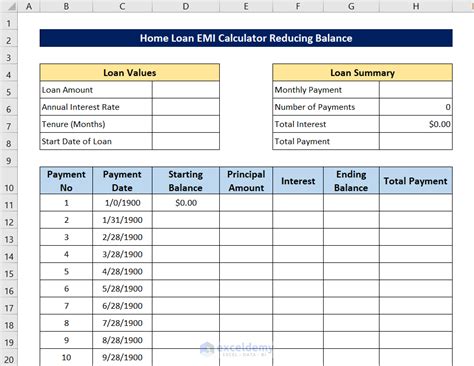
Task: Select column A header
Action: [29, 6]
